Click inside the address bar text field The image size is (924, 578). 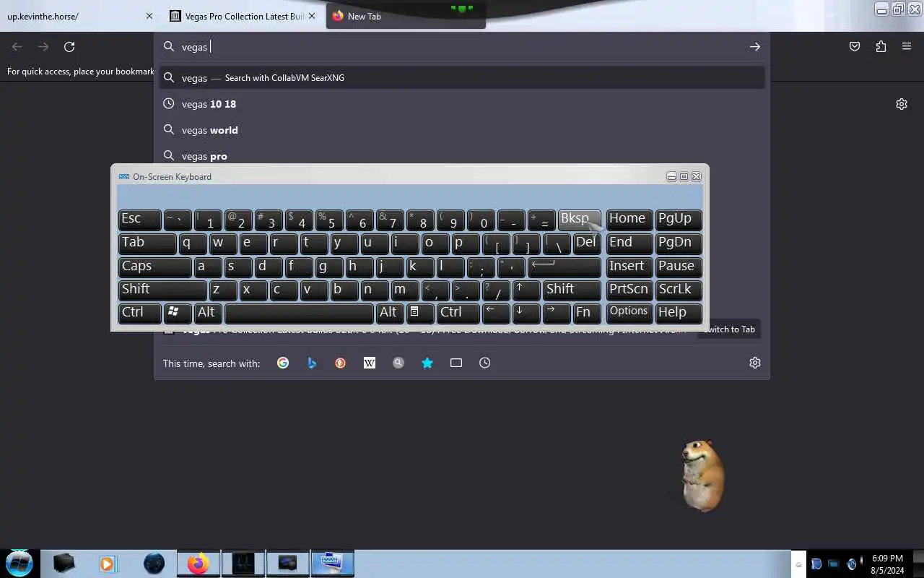462,46
